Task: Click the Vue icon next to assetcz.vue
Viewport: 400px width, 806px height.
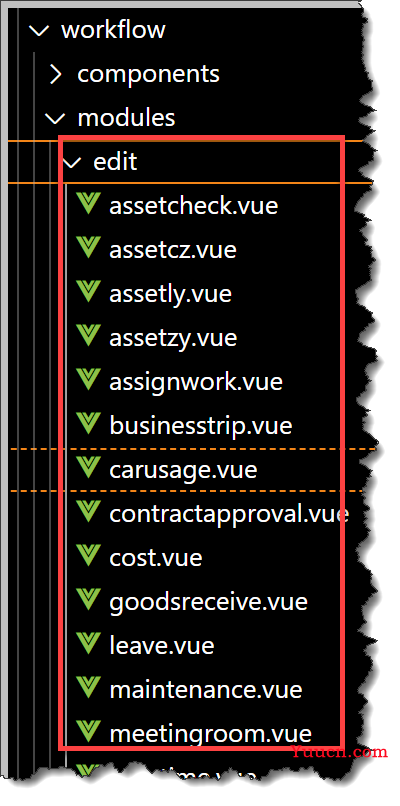Action: pyautogui.click(x=87, y=248)
